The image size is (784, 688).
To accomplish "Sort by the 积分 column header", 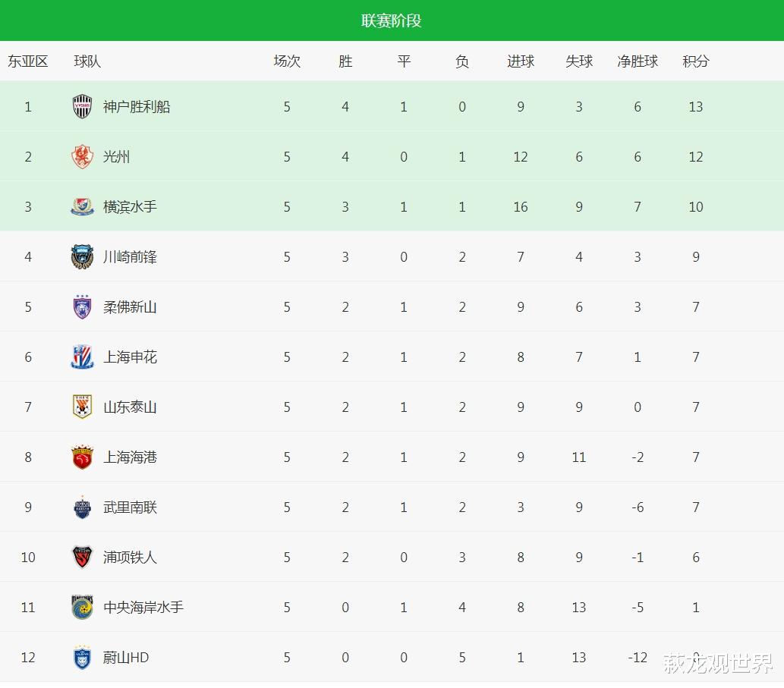I will 695,61.
